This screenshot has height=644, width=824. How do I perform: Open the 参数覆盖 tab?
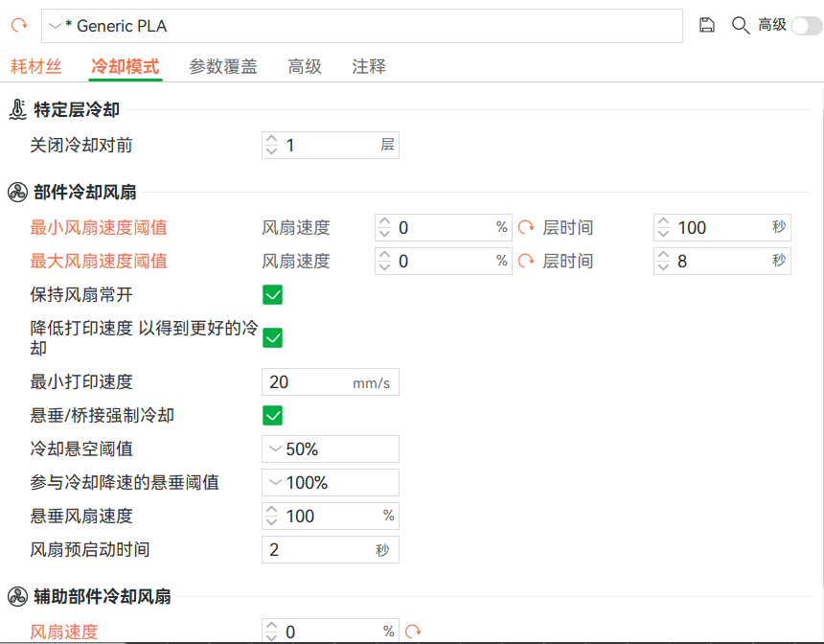(x=223, y=67)
